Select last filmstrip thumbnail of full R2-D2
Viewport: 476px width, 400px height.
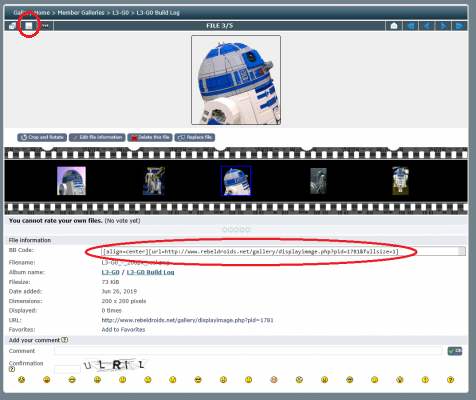[400, 181]
